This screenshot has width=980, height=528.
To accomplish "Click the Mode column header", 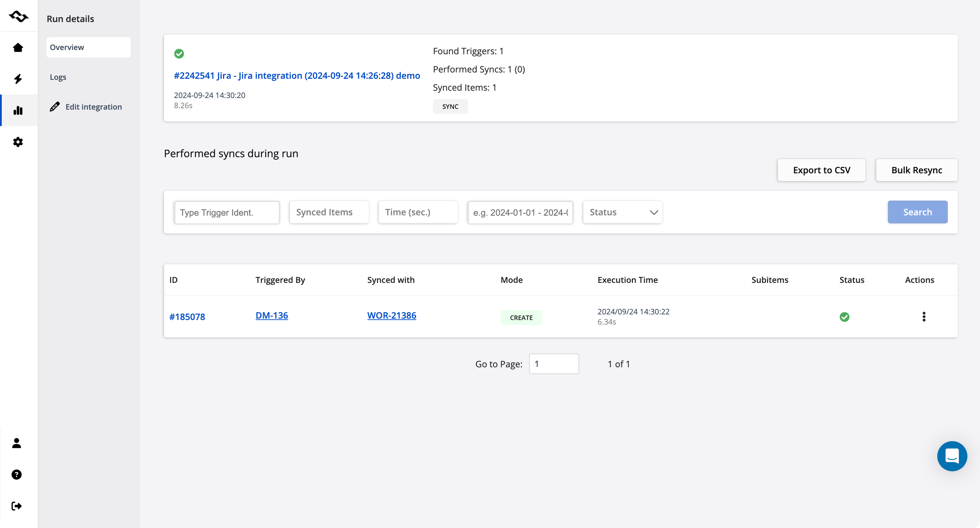I will pos(511,280).
